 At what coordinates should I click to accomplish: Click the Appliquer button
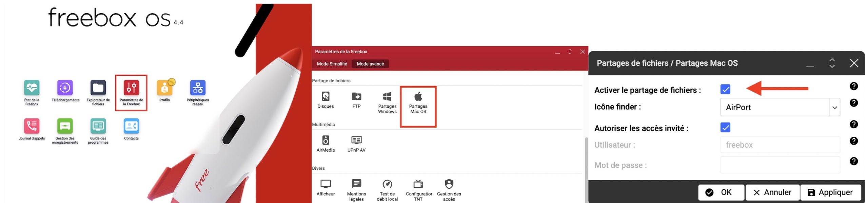(830, 192)
